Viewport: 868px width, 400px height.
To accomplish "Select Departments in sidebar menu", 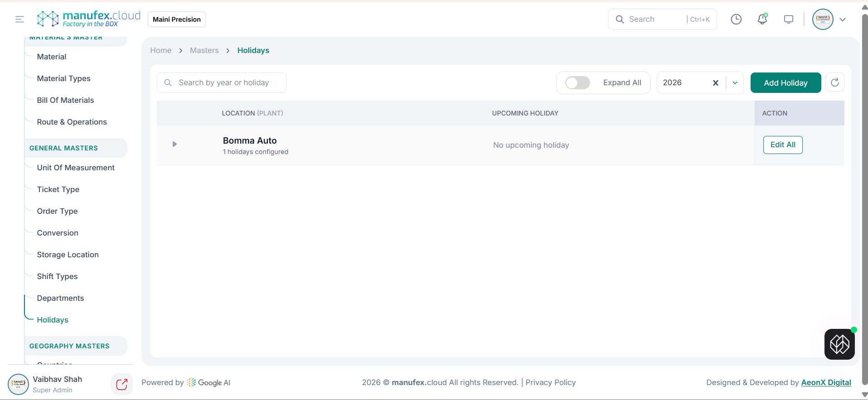I will pyautogui.click(x=60, y=298).
